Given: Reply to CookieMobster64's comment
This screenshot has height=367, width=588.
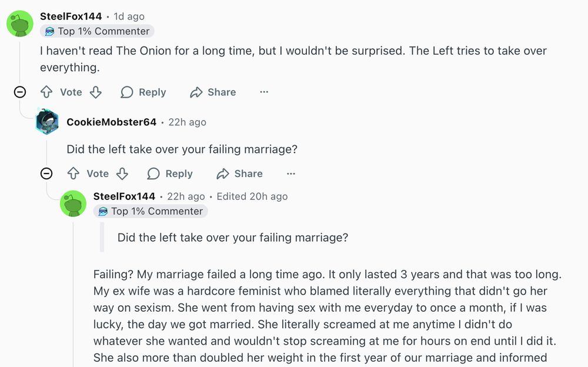Looking at the screenshot, I should pos(170,174).
